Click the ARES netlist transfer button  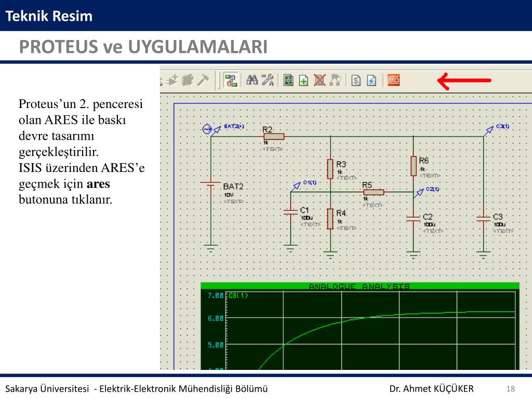click(393, 81)
